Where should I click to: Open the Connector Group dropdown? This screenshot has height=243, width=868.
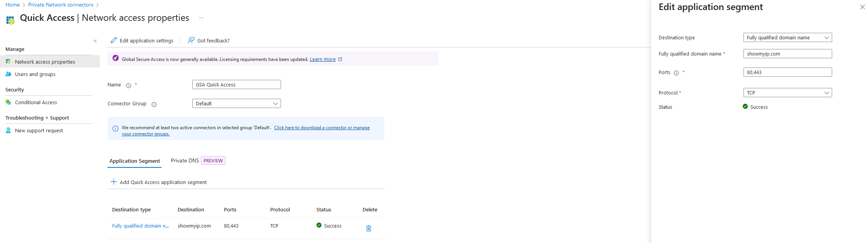[236, 103]
